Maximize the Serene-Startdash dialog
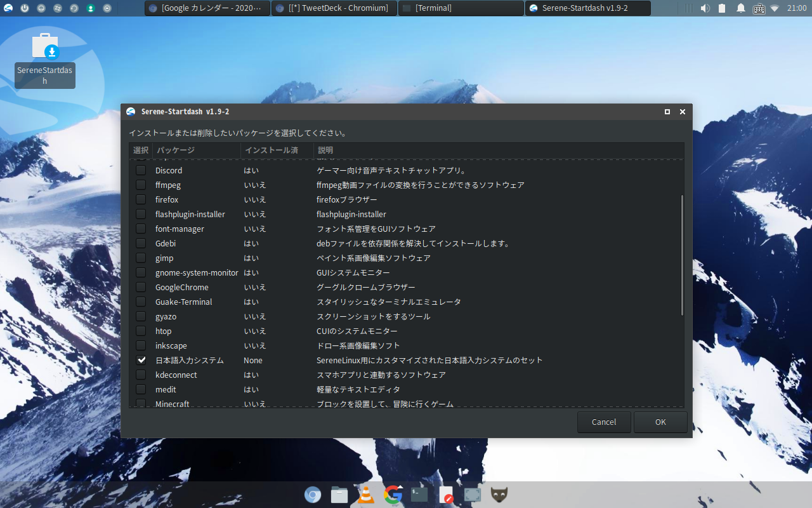812x508 pixels. pyautogui.click(x=667, y=112)
